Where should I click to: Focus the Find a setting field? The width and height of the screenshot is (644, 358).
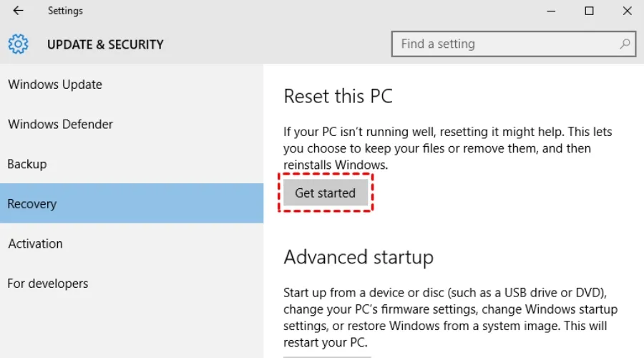click(x=504, y=44)
